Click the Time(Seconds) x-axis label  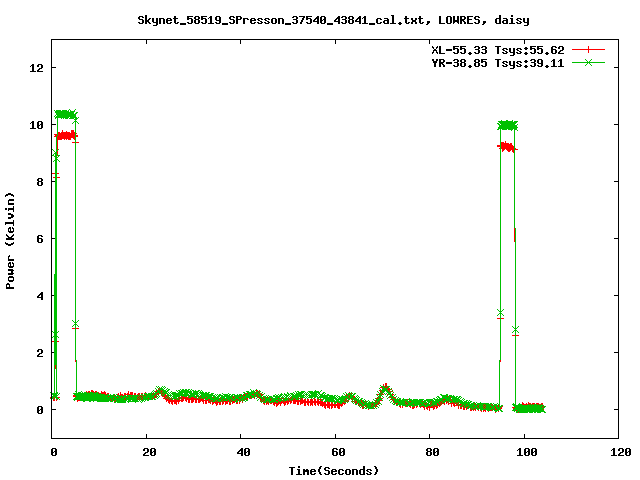[333, 471]
